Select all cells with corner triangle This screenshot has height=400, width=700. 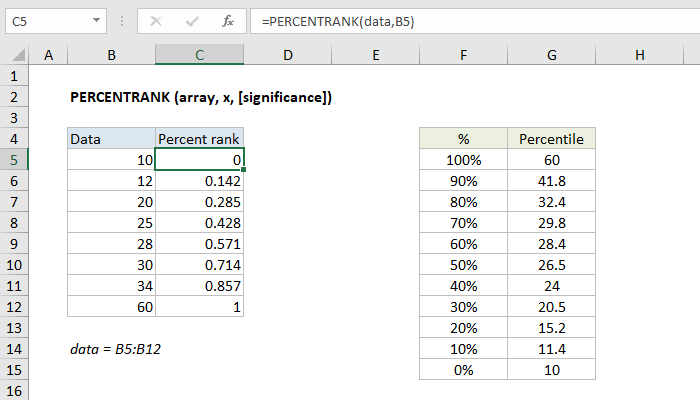tap(18, 55)
